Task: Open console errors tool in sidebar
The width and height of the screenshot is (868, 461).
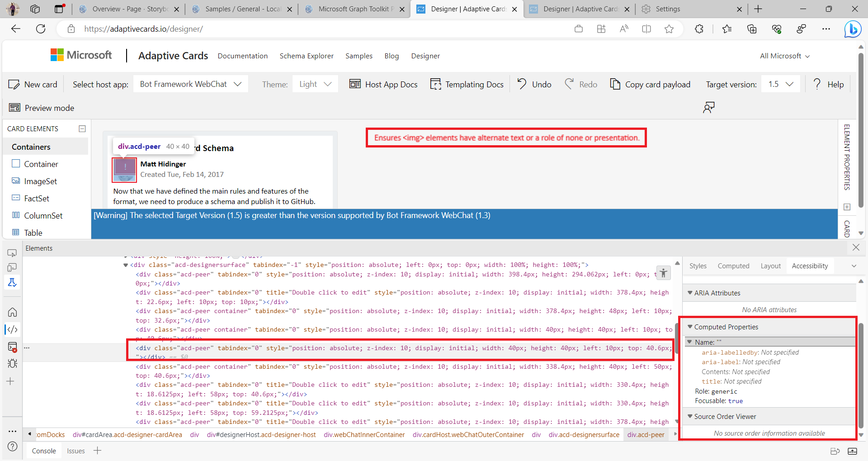Action: 13,347
